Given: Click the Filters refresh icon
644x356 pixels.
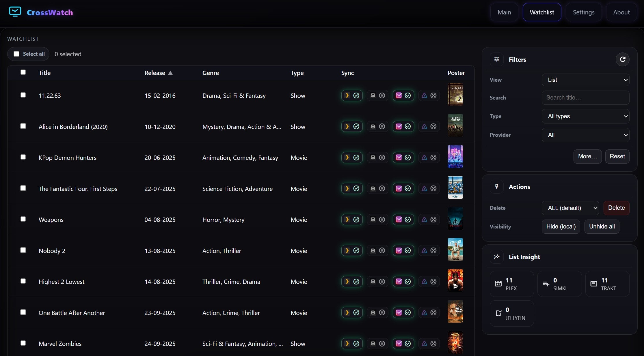Looking at the screenshot, I should (x=622, y=59).
